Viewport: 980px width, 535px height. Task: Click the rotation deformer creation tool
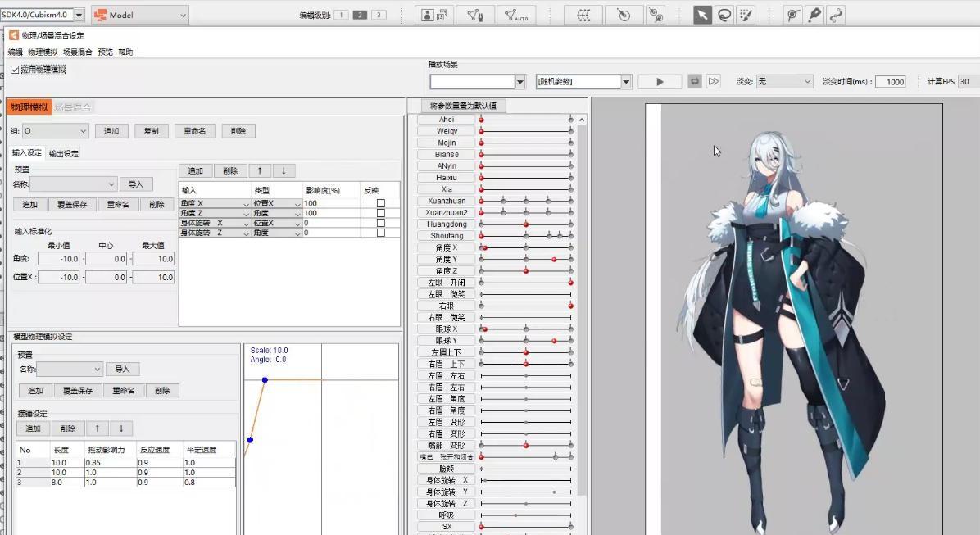point(624,15)
